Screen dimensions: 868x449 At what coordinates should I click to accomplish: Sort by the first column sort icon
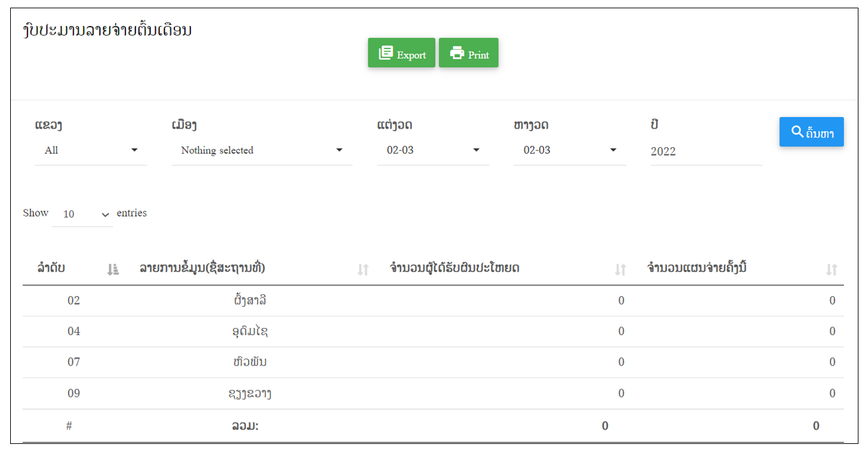point(113,269)
